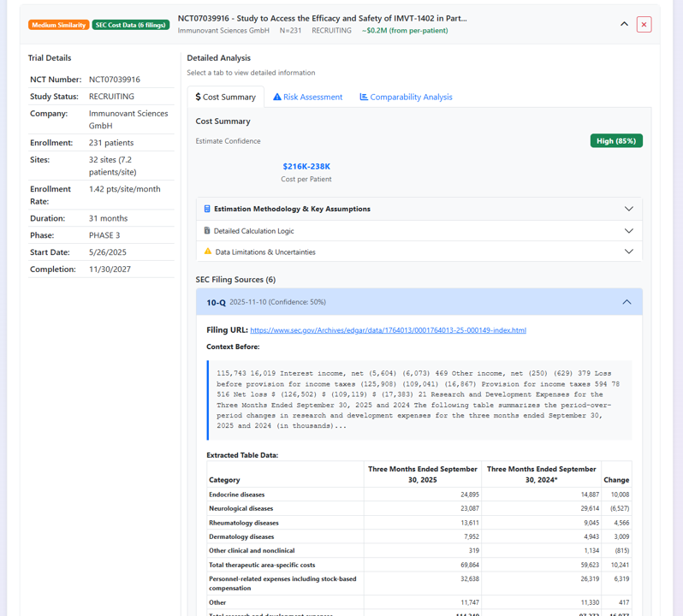The width and height of the screenshot is (683, 616).
Task: Click the Category column header
Action: [224, 480]
